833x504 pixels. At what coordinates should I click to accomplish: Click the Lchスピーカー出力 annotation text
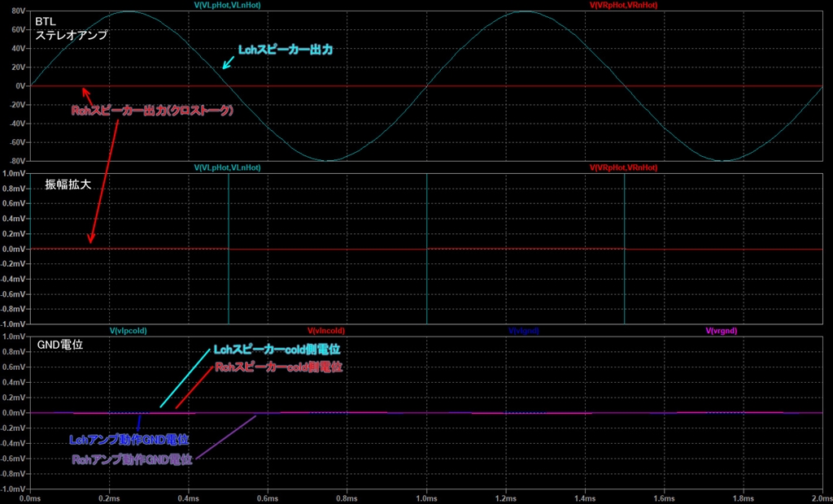[285, 50]
